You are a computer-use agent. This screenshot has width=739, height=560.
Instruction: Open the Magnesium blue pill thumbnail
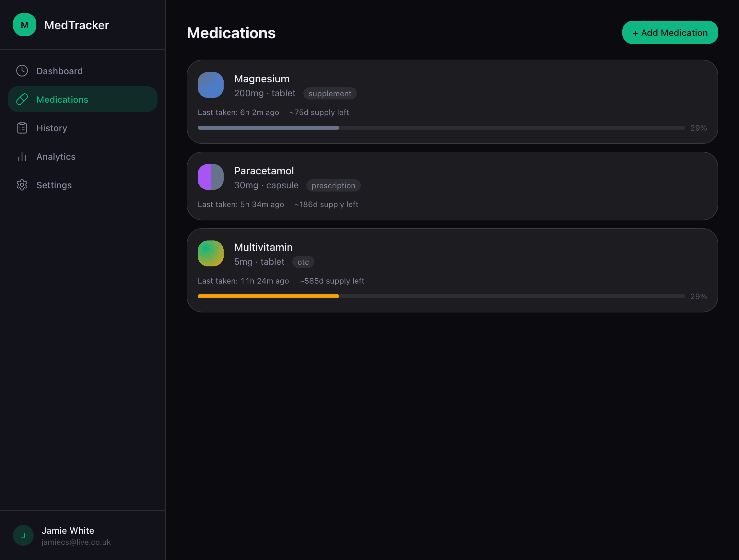tap(210, 85)
